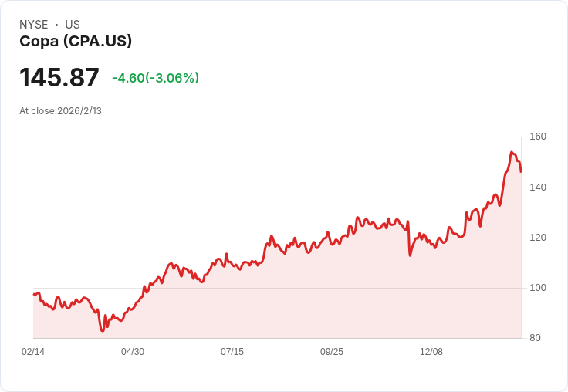
Task: Click the 120 price axis label
Action: 538,238
